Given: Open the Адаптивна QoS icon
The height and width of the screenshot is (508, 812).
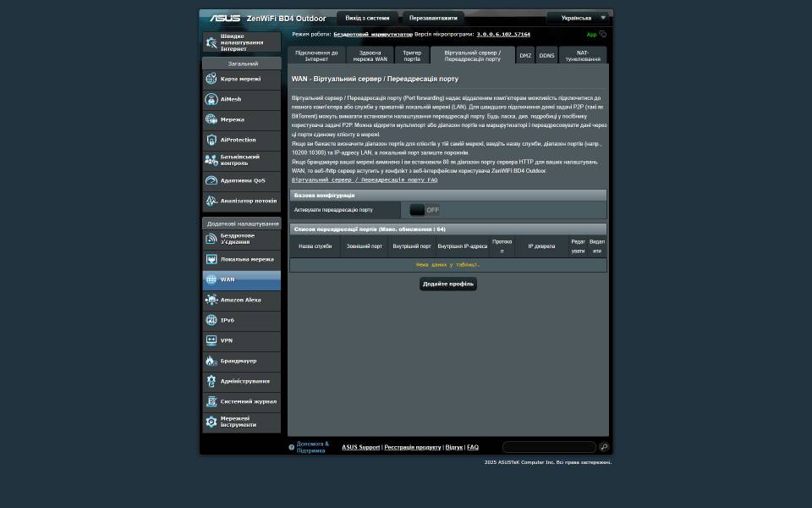Looking at the screenshot, I should tap(211, 180).
